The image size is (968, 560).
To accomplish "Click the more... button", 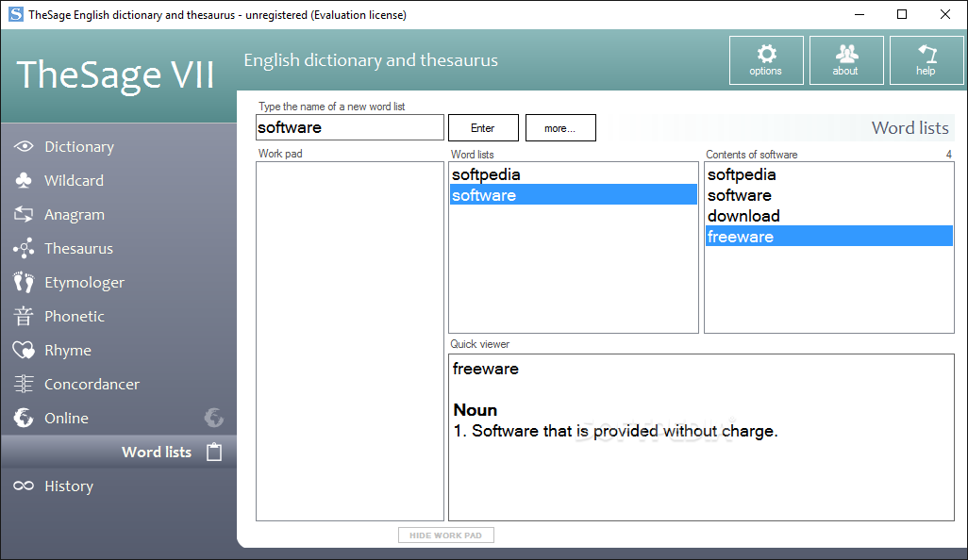I will (560, 127).
